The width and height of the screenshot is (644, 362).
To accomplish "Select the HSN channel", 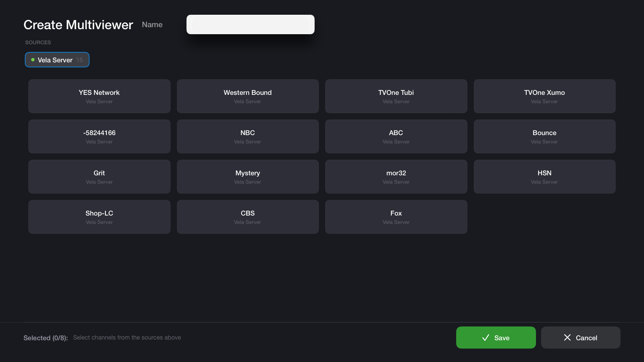I will (545, 177).
